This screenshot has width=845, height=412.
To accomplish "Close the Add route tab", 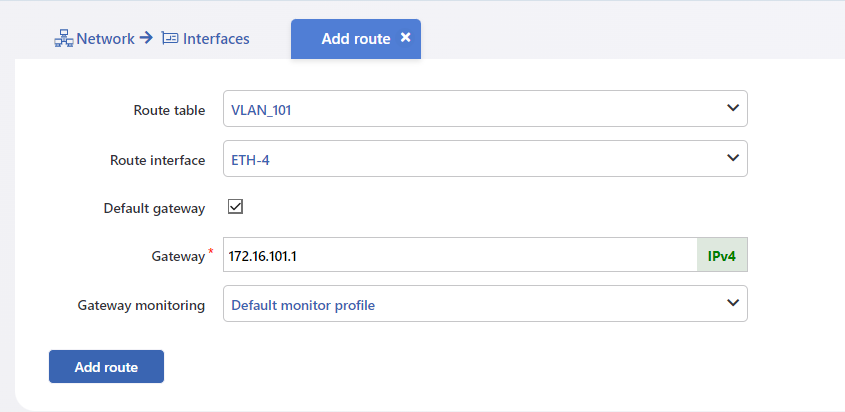I will tap(406, 38).
